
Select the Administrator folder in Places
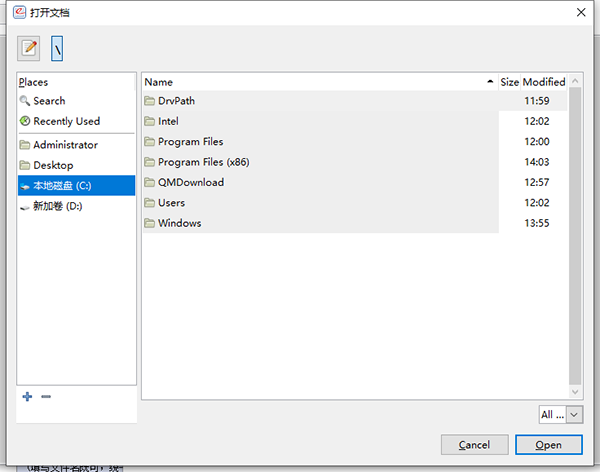point(65,145)
